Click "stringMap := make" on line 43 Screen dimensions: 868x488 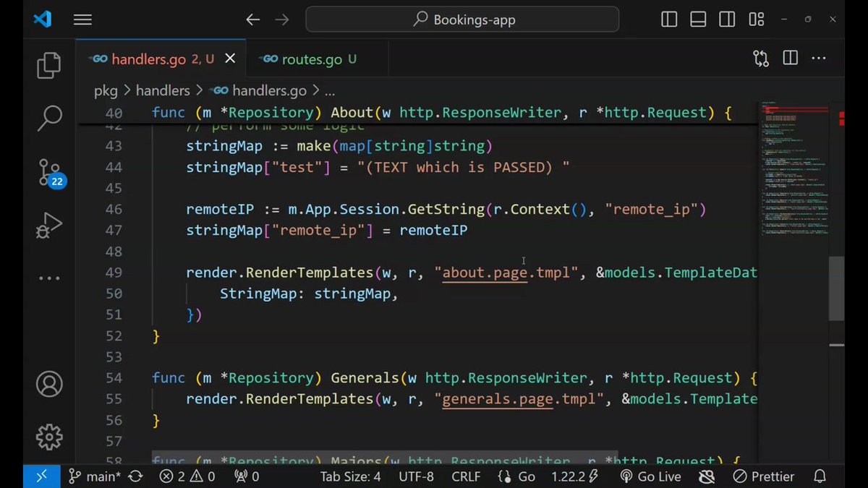258,146
